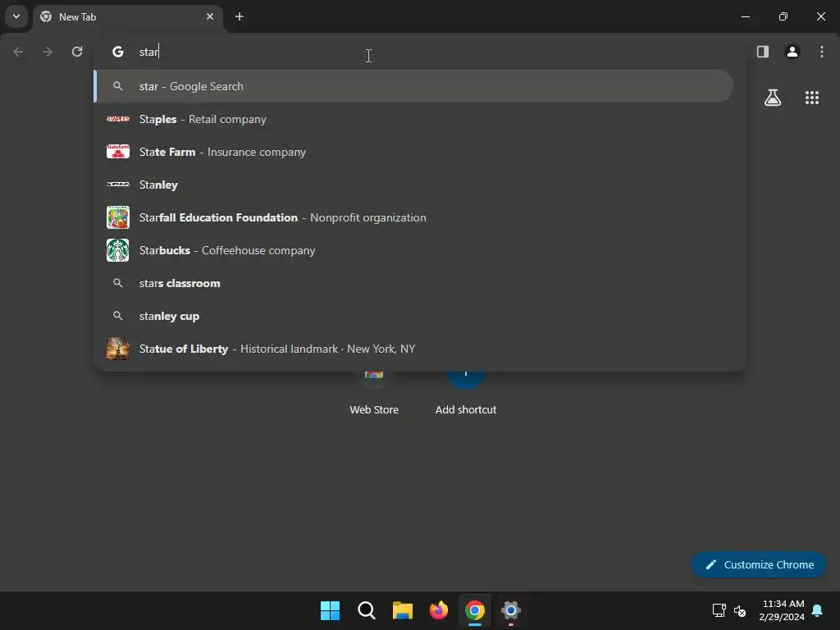The image size is (840, 630).
Task: Open the profile avatar menu
Action: click(x=792, y=52)
